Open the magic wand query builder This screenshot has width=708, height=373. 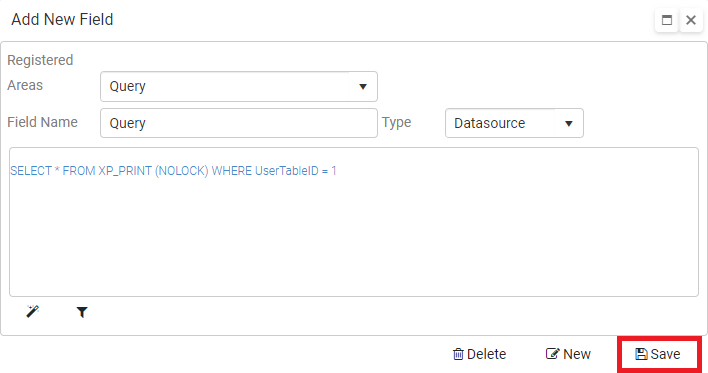tap(33, 311)
